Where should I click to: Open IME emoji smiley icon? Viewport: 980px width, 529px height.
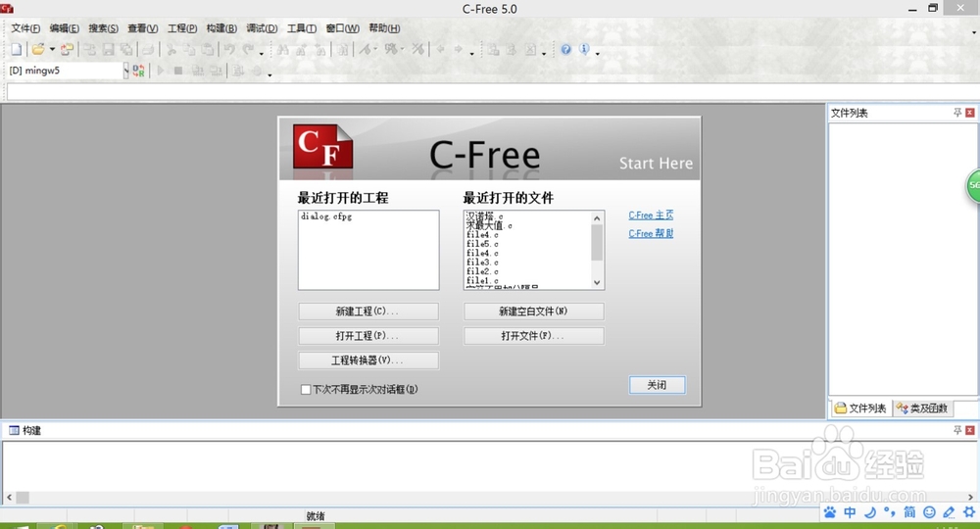929,512
